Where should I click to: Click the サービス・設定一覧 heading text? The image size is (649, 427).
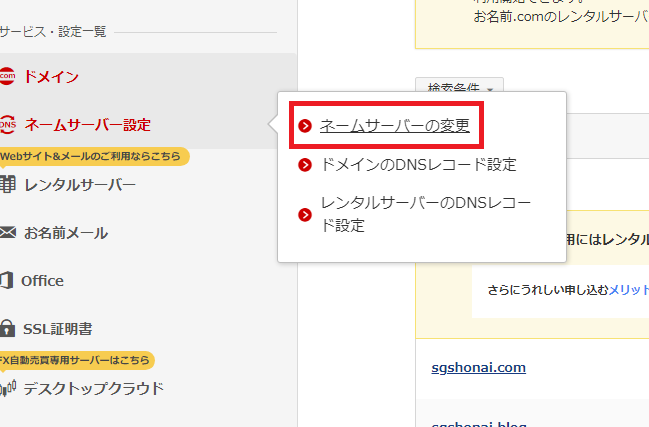(x=53, y=32)
